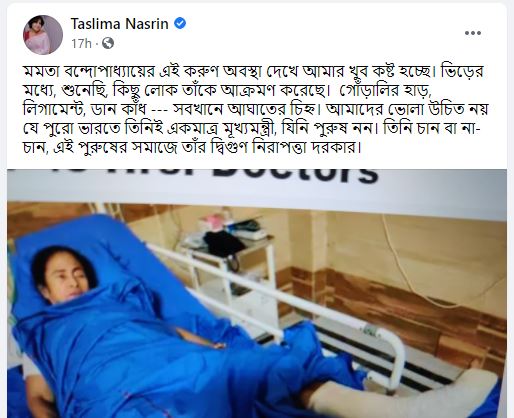
Task: Click the word "লিগামেন্ট" in the post
Action: 51,109
